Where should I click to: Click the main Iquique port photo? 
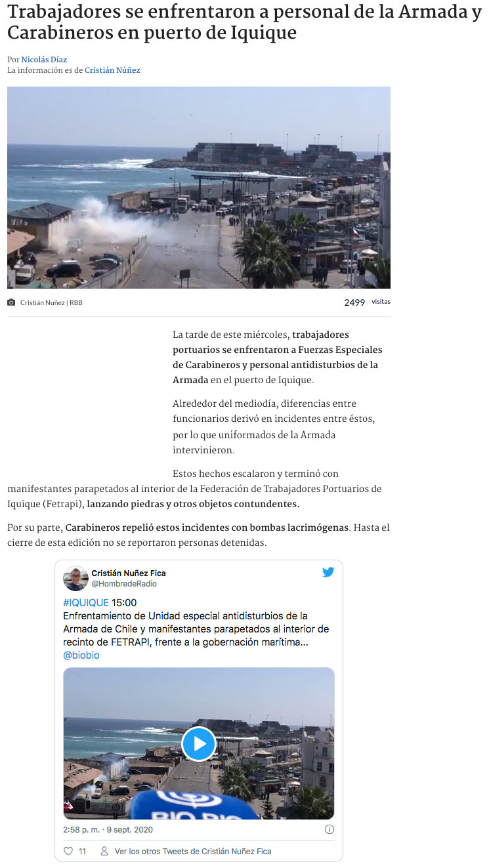(x=199, y=188)
